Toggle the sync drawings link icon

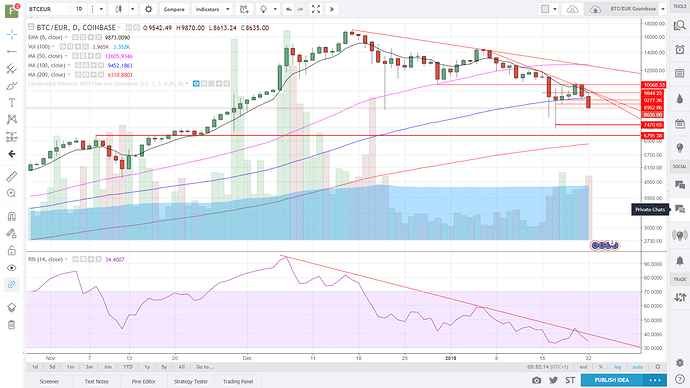[12, 285]
